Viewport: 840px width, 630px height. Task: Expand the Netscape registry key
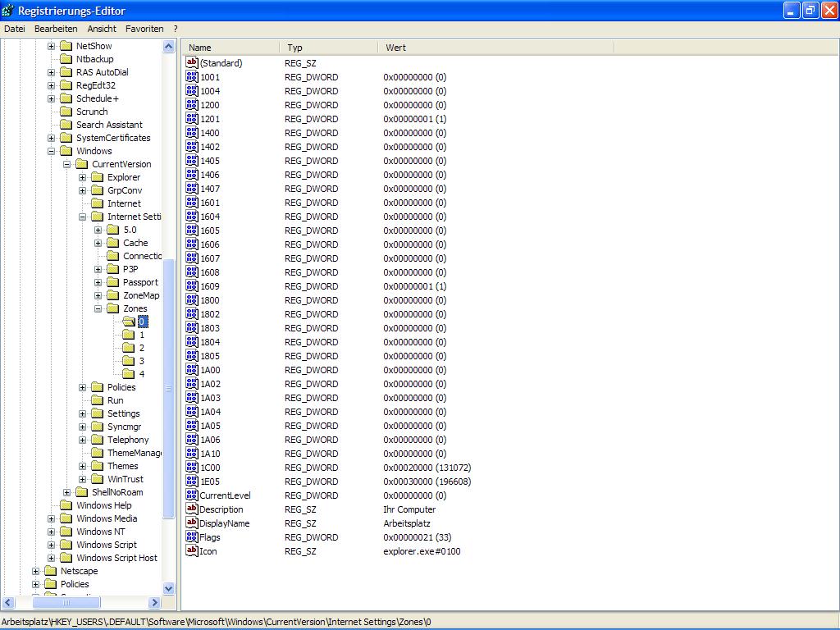pos(36,571)
